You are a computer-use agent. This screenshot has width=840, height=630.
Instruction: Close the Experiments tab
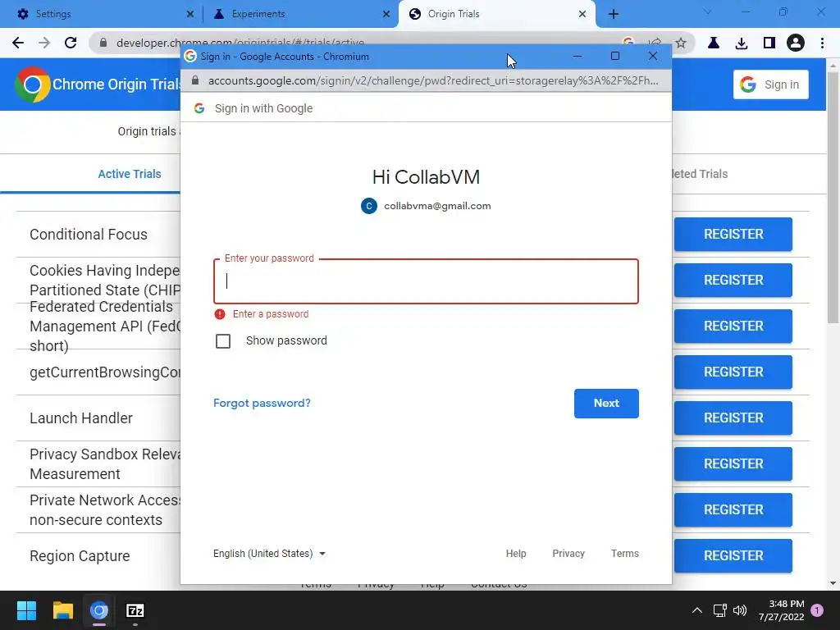(x=386, y=15)
